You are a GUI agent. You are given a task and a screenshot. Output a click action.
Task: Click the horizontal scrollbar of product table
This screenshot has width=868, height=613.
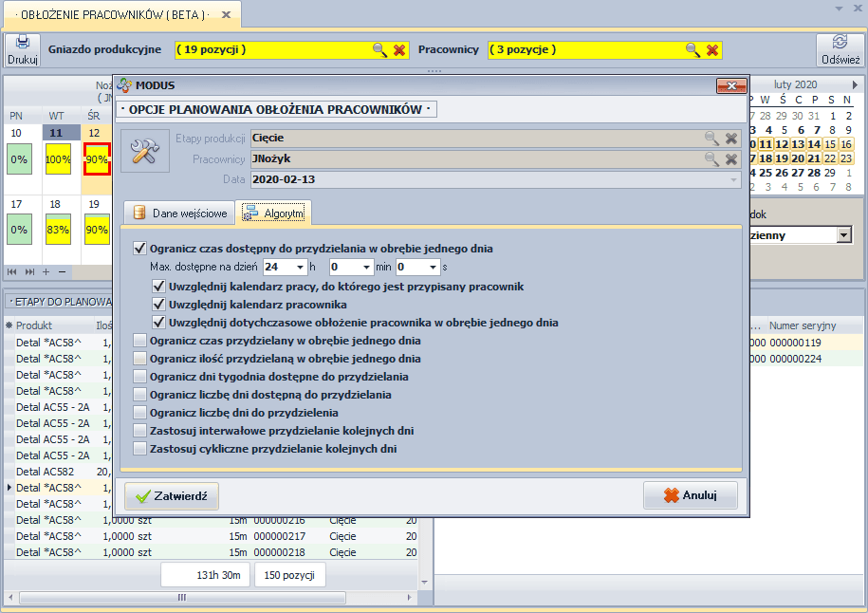point(183,598)
